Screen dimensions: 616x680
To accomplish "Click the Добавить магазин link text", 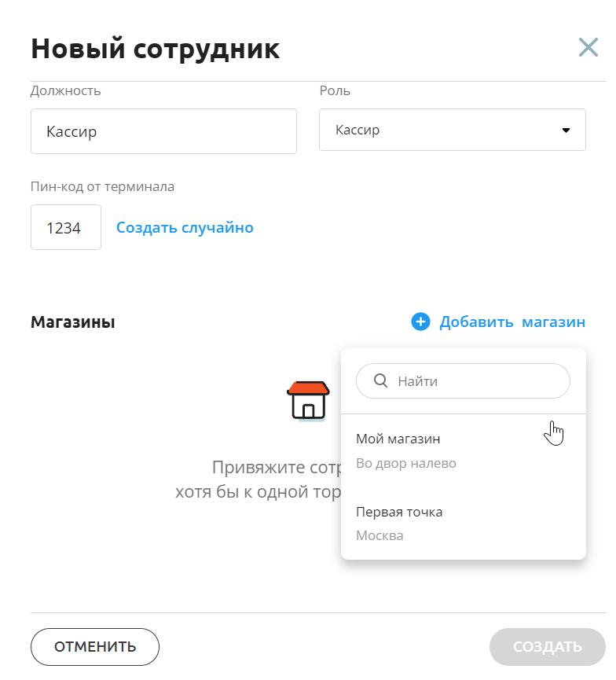I will point(512,322).
